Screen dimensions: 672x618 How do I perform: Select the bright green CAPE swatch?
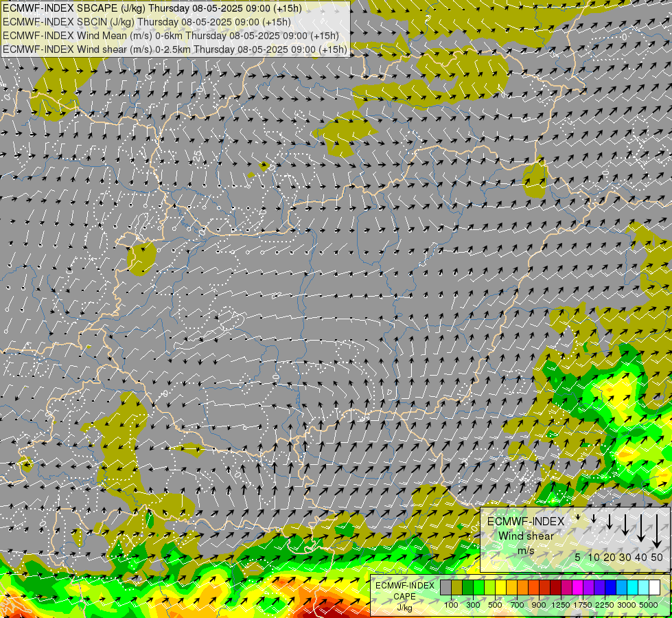tap(478, 588)
